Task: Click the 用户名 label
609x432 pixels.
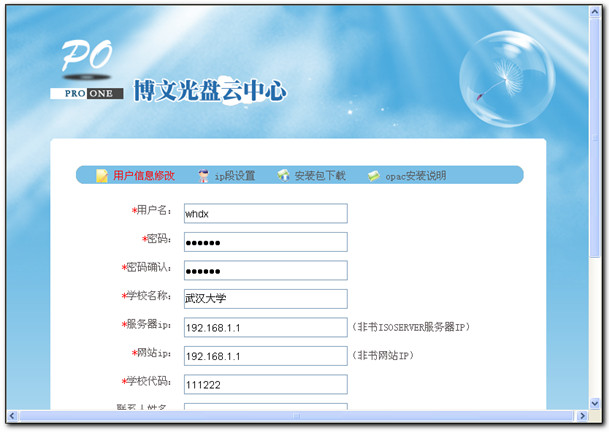Action: tap(151, 210)
